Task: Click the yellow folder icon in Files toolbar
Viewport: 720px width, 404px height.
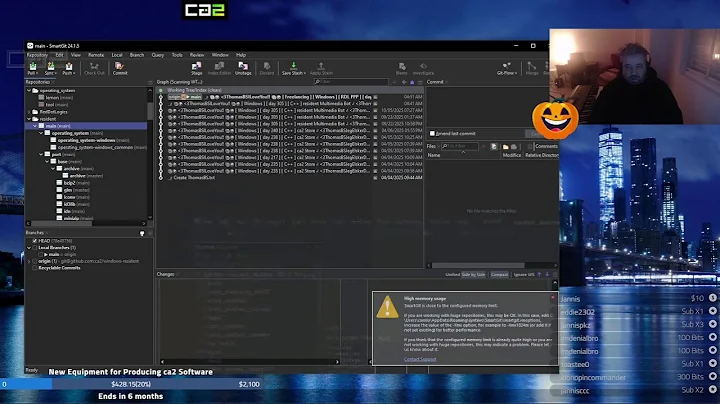Action: [506, 146]
